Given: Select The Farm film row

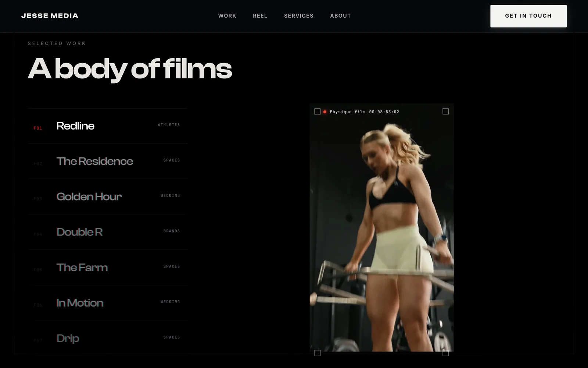Looking at the screenshot, I should tap(108, 268).
